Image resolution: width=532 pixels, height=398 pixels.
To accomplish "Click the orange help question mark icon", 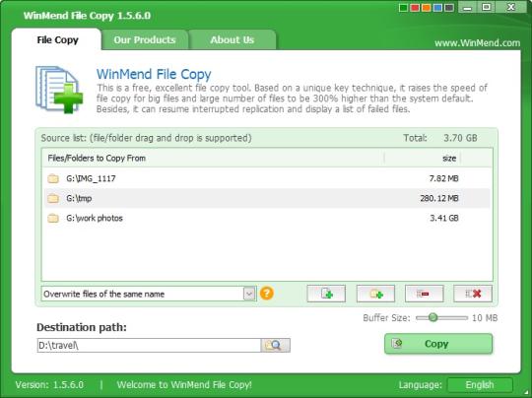I will tap(267, 294).
